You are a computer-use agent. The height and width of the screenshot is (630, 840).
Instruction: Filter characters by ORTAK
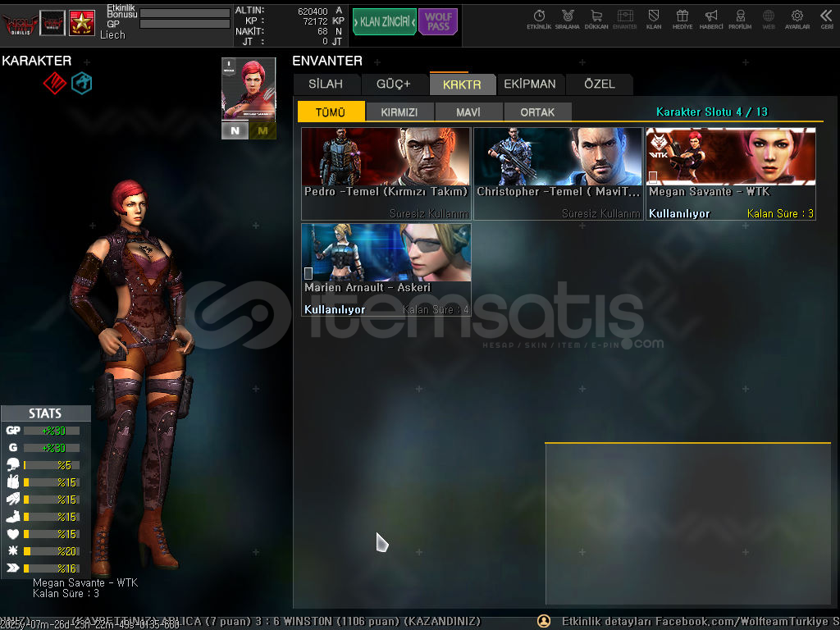point(537,112)
